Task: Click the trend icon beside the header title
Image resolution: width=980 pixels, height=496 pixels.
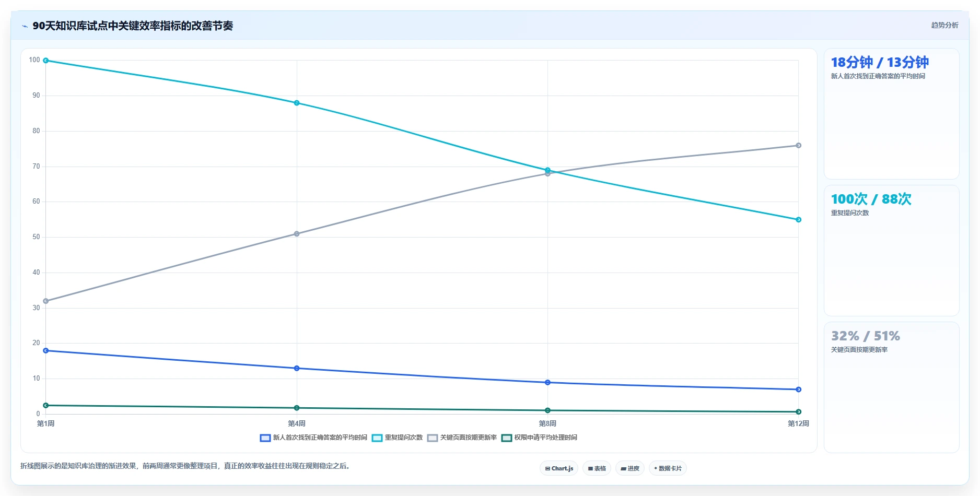Action: (25, 26)
